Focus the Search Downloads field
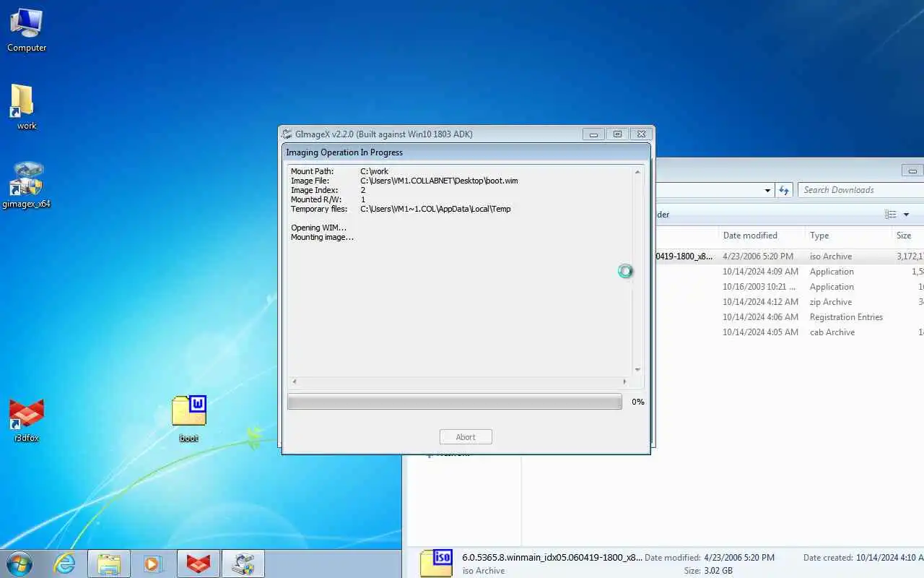Image resolution: width=924 pixels, height=578 pixels. coord(860,190)
